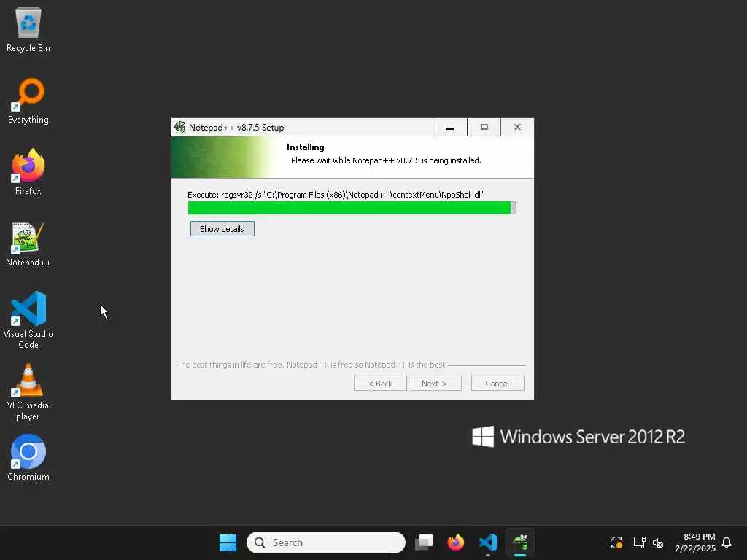Open the Recycle Bin desktop icon
The height and width of the screenshot is (560, 747).
(x=28, y=31)
